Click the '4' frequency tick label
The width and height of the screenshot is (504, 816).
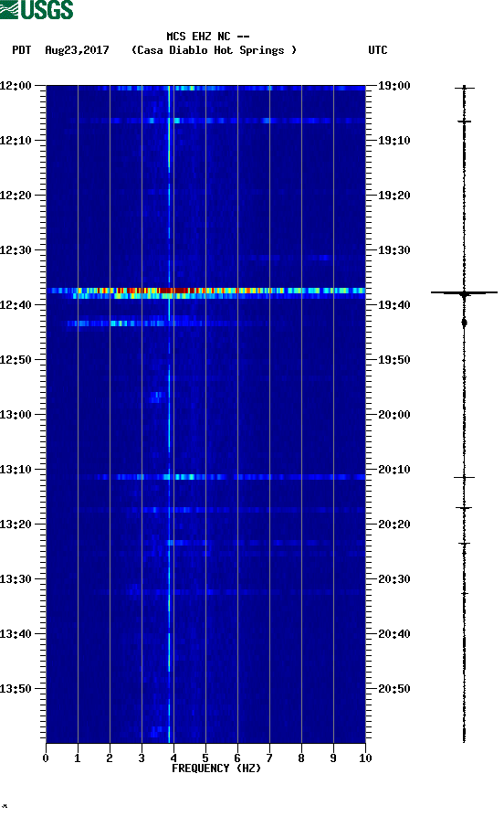click(x=173, y=758)
